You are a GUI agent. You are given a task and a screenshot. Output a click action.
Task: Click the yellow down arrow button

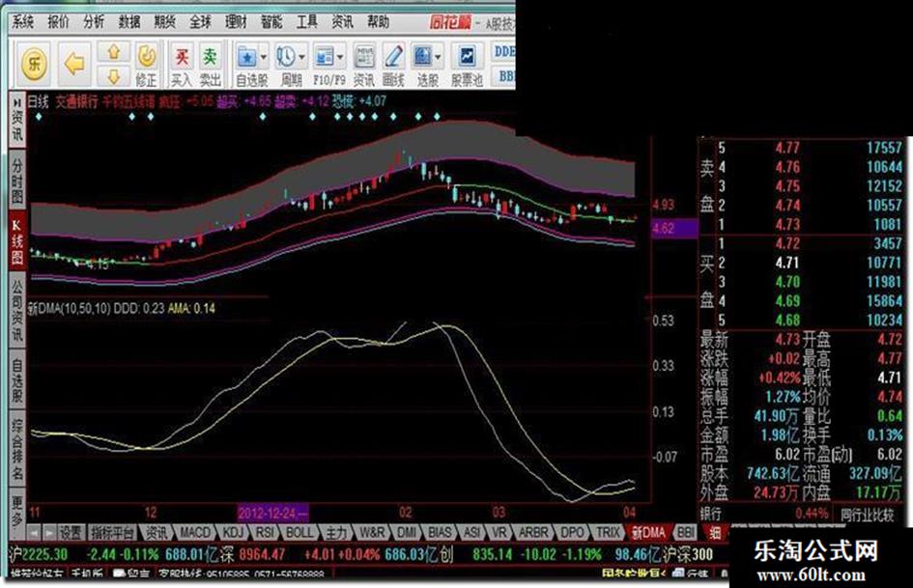tap(113, 75)
